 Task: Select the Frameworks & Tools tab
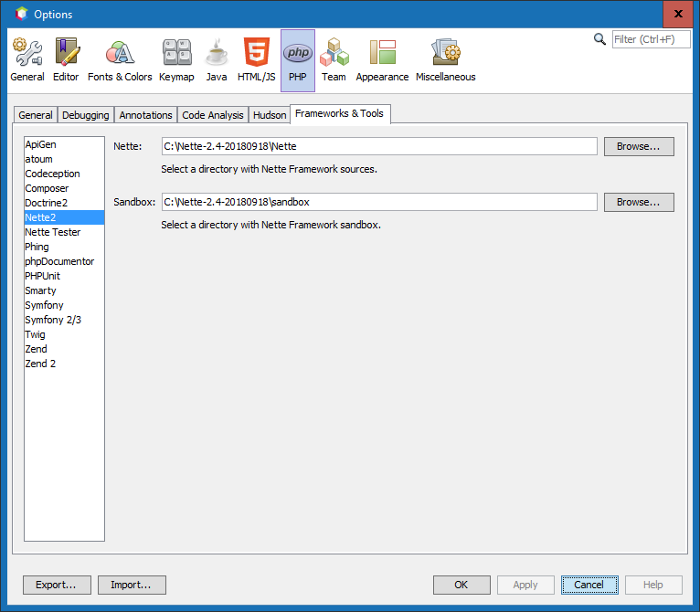pos(340,114)
